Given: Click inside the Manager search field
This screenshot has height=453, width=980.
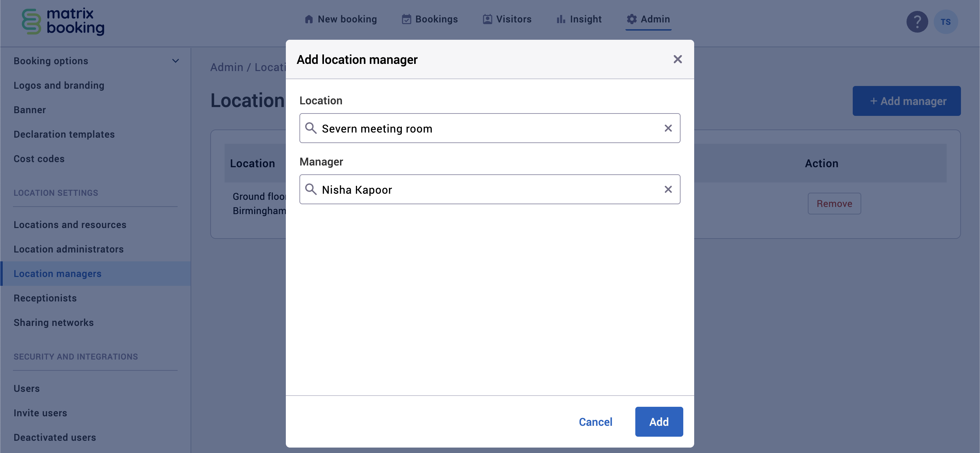Looking at the screenshot, I should (457, 189).
